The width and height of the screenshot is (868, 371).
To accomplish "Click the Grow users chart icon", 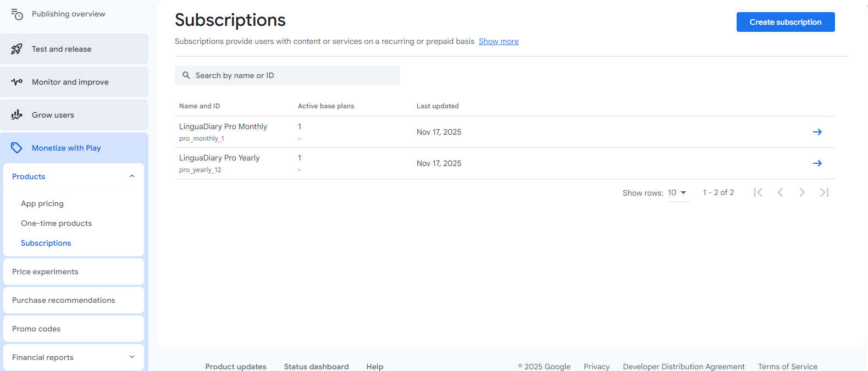I will (x=17, y=115).
